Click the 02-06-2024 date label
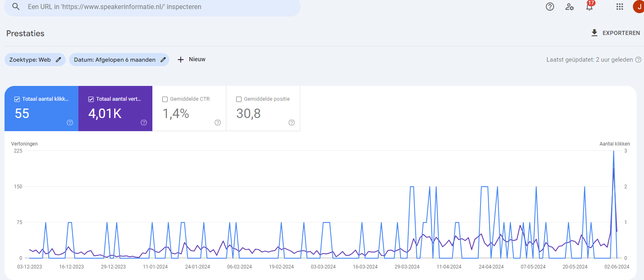The image size is (644, 280). click(x=616, y=267)
